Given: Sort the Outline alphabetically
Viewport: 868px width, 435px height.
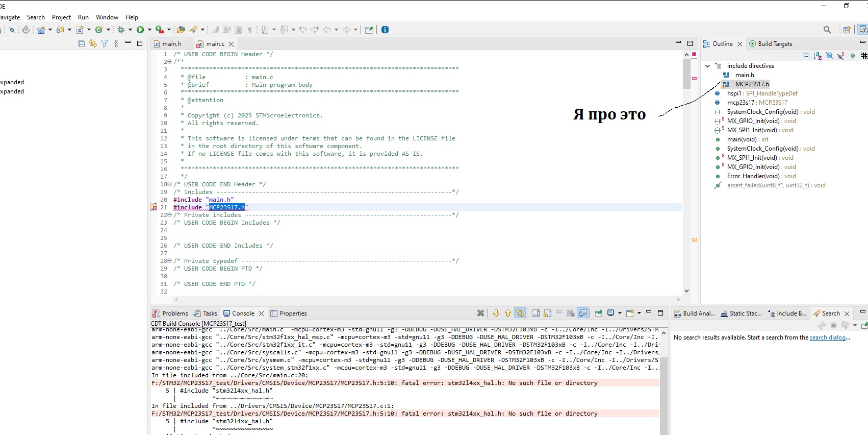Looking at the screenshot, I should tap(818, 56).
